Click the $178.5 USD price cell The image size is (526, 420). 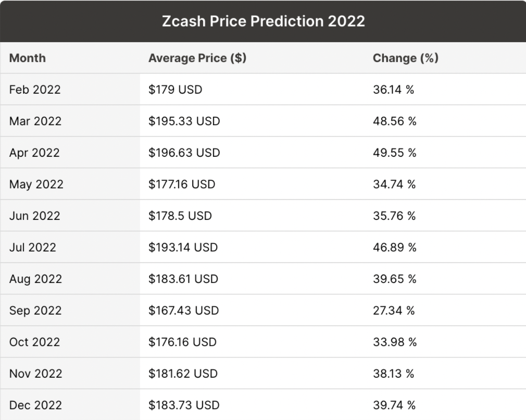click(180, 216)
